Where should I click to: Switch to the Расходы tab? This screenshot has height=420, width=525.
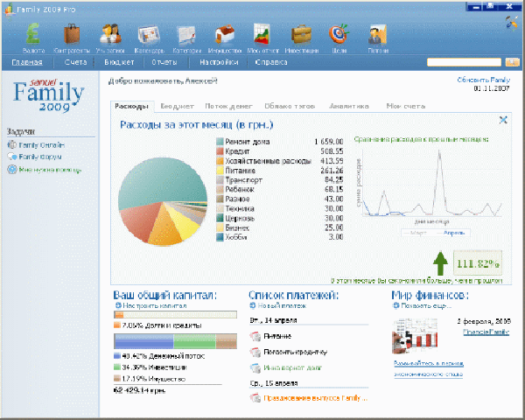(131, 106)
